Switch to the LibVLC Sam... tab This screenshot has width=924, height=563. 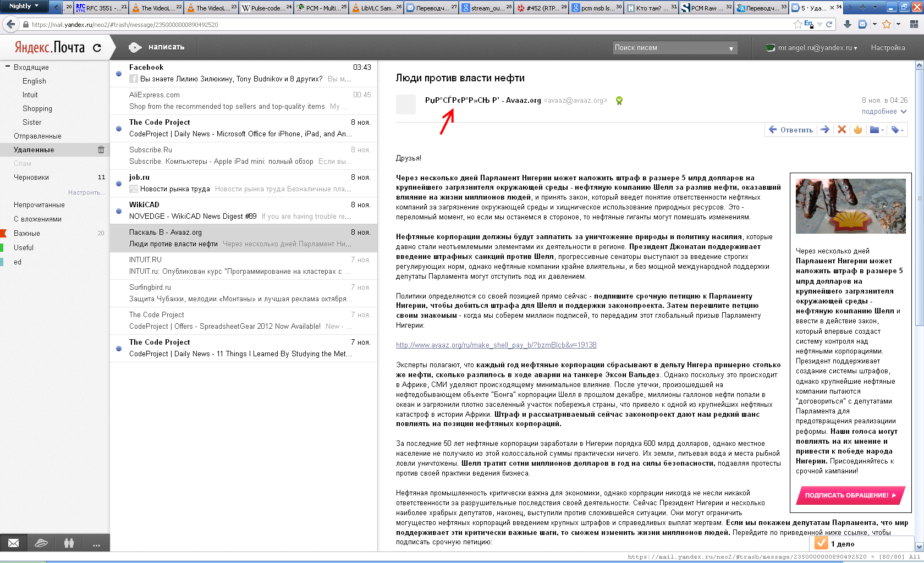[377, 8]
